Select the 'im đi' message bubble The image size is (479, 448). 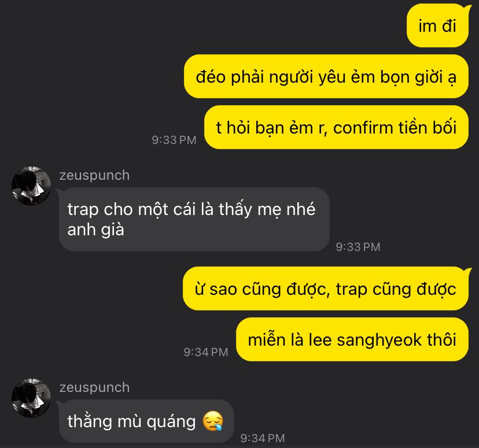pos(437,25)
